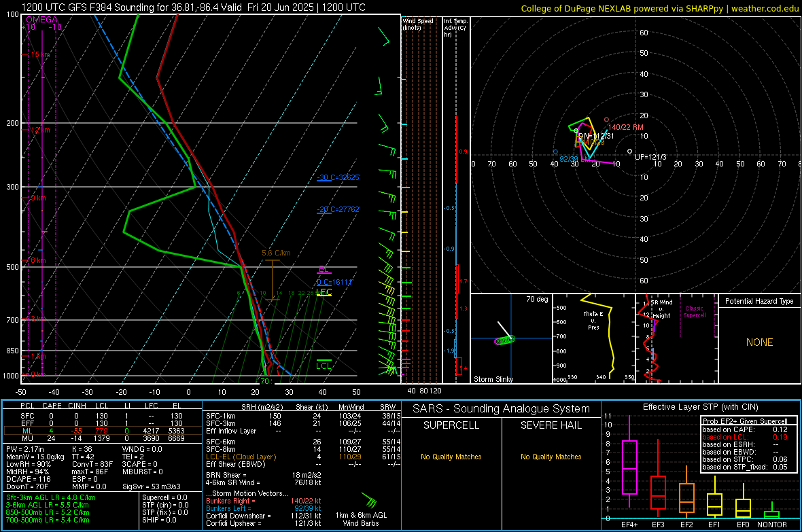
Task: Click the 'PW = 2.17in' value
Action: tap(26, 449)
